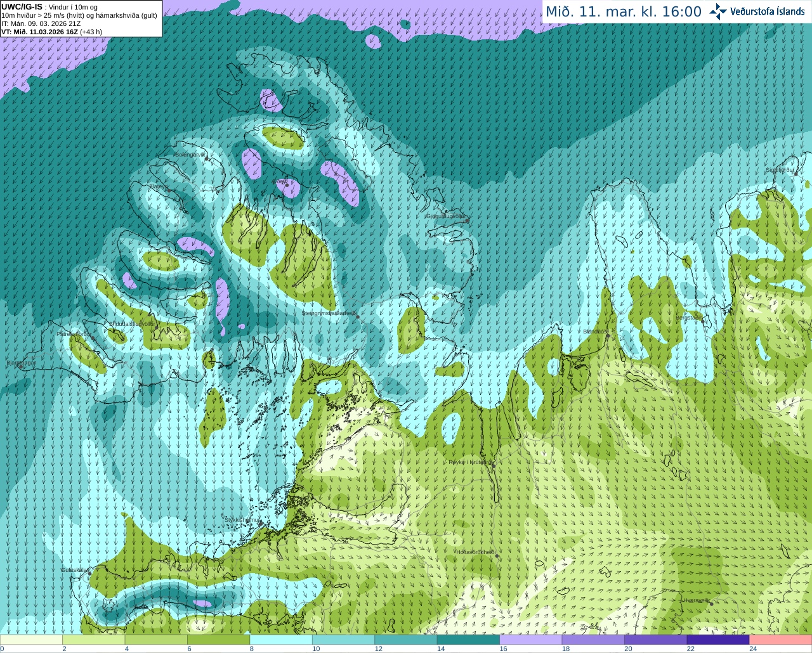
Task: Click the 2–4 m/s legend swatch
Action: (94, 639)
